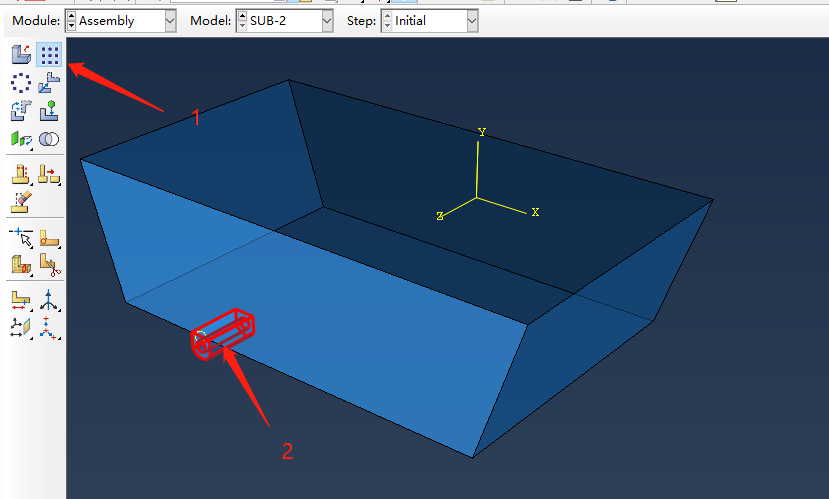Click the stepper arrows beside Module field
This screenshot has width=829, height=499.
point(71,21)
